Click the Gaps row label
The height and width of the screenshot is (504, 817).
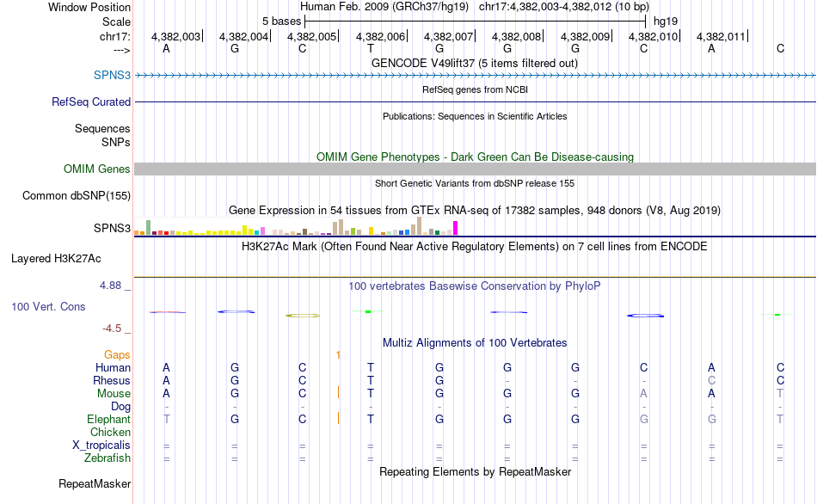[117, 355]
